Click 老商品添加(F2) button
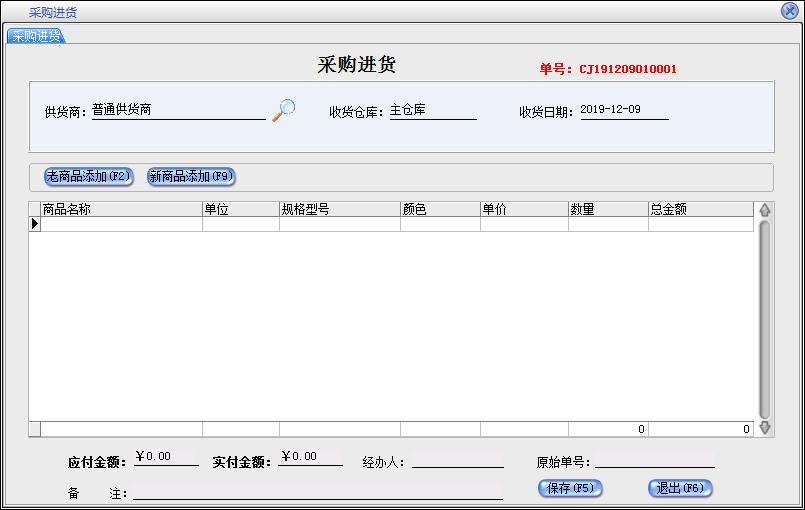The image size is (805, 510). pyautogui.click(x=89, y=177)
